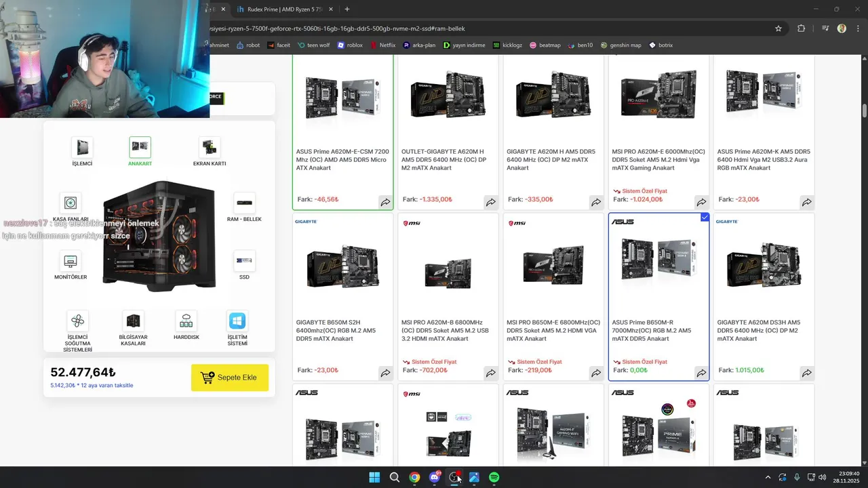Share the MSI PRO A620M-B motherboard
868x488 pixels.
click(490, 373)
